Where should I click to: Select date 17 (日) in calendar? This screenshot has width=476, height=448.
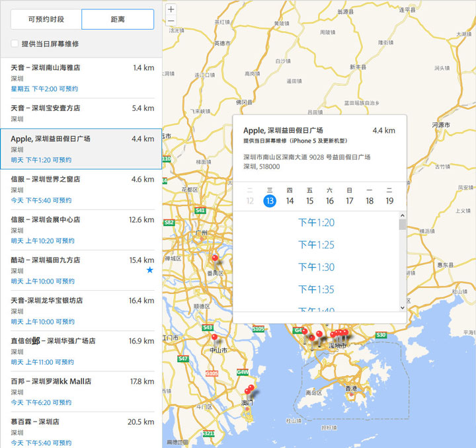350,201
